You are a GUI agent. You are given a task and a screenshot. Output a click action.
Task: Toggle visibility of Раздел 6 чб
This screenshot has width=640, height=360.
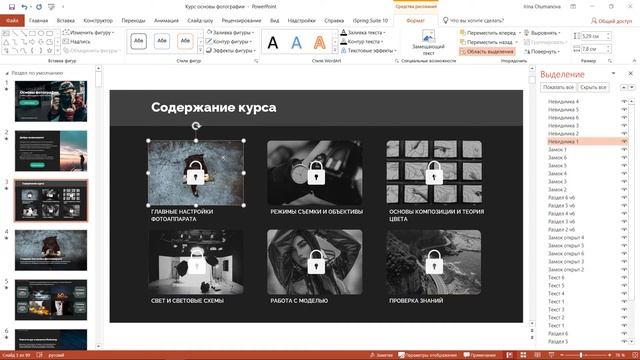624,198
